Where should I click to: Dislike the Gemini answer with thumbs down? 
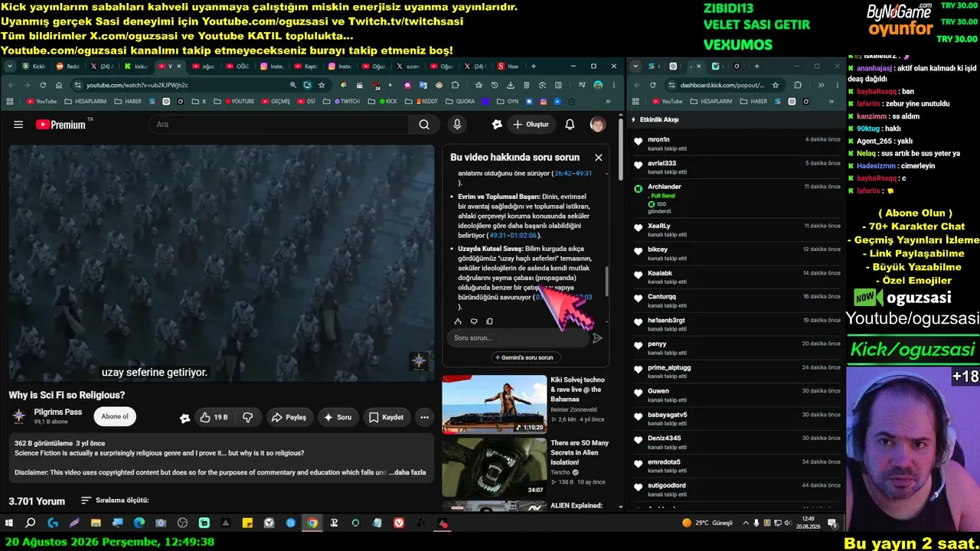(474, 321)
